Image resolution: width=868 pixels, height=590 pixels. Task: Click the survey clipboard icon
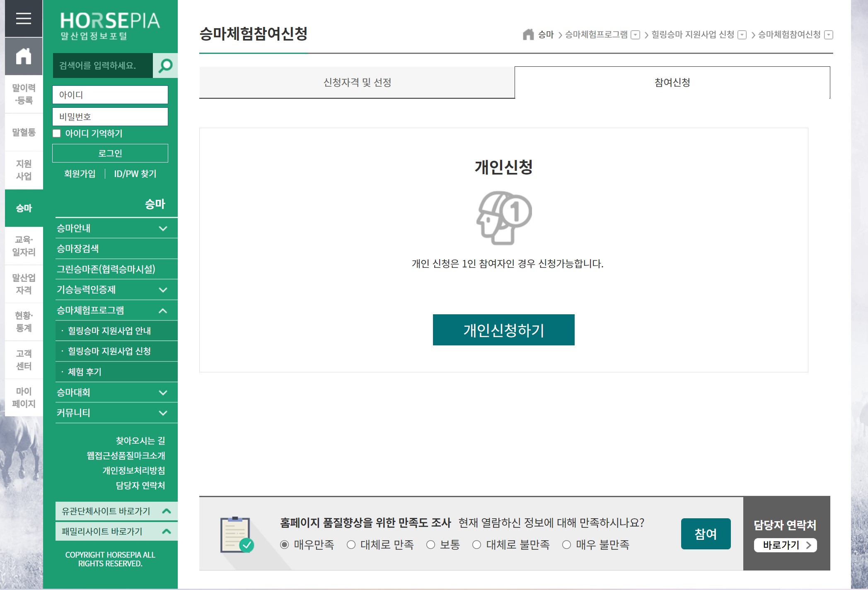[236, 534]
